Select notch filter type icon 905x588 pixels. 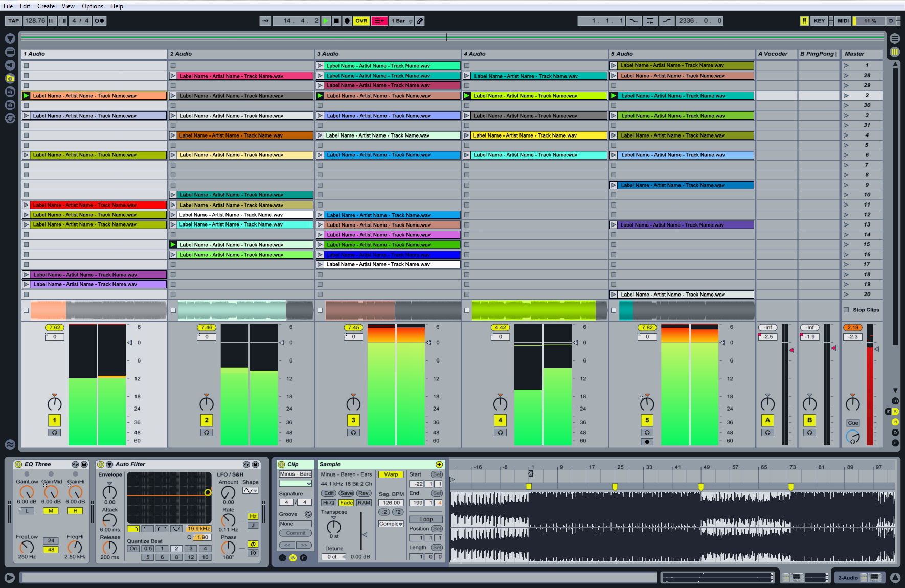(176, 529)
